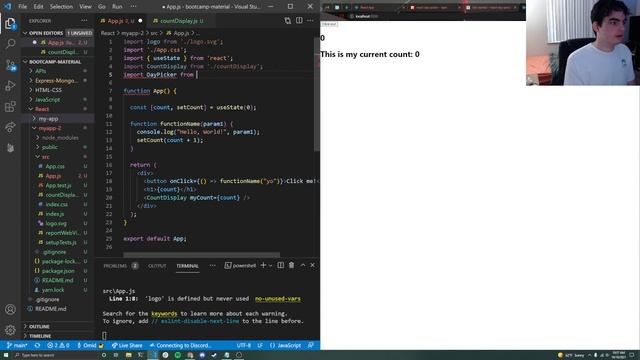Click the no-unused-vars link in terminal
The width and height of the screenshot is (640, 360).
(278, 299)
